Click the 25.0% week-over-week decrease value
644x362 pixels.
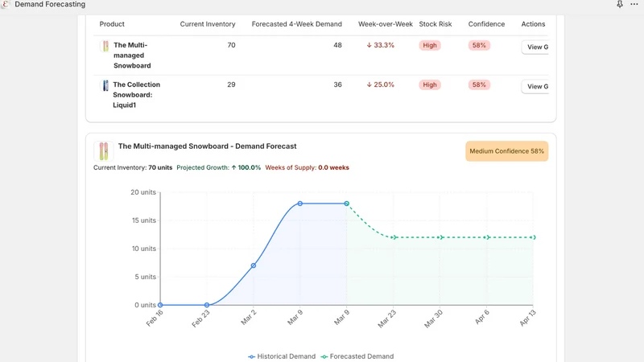(380, 84)
